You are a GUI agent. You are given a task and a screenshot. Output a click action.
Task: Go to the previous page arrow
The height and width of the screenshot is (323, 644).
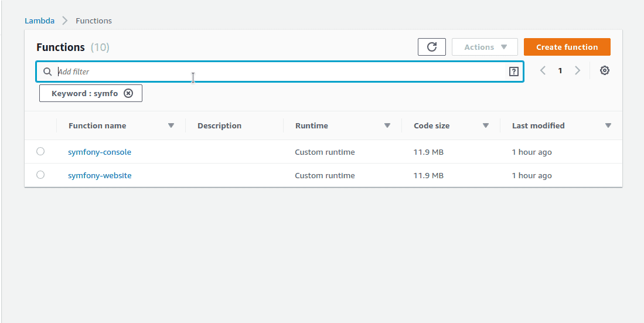(x=543, y=70)
